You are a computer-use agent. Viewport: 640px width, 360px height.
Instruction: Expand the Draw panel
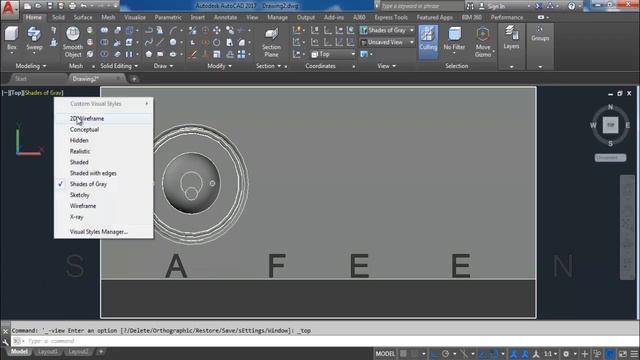163,66
